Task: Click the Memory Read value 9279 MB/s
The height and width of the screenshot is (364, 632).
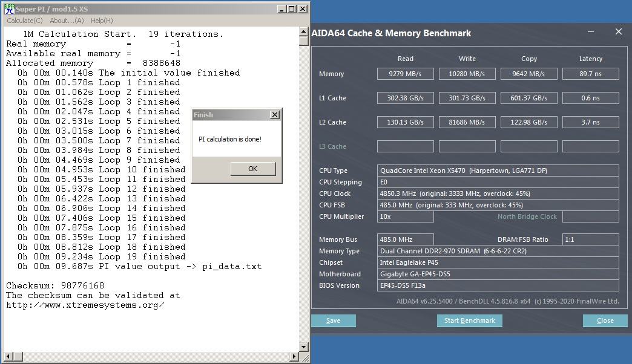Action: (406, 74)
